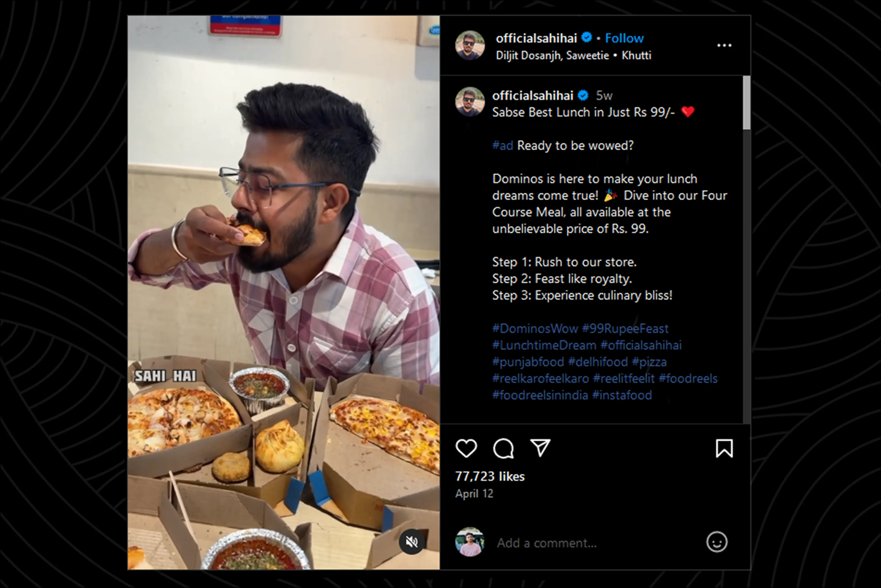Like the post with the heart icon

click(x=466, y=448)
